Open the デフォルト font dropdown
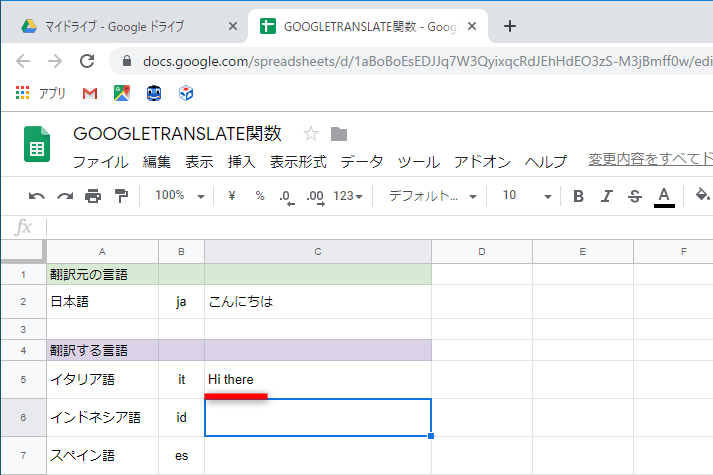The height and width of the screenshot is (475, 713). coord(432,196)
